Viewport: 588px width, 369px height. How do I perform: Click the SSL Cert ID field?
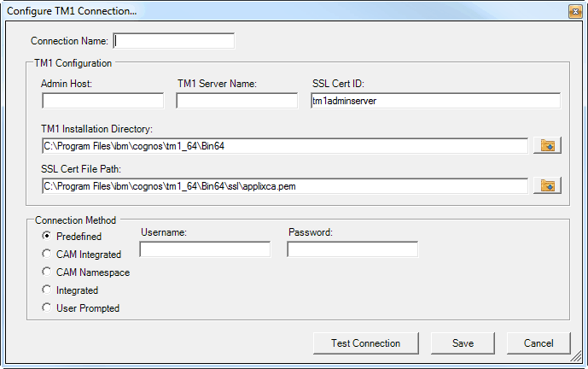coord(435,101)
